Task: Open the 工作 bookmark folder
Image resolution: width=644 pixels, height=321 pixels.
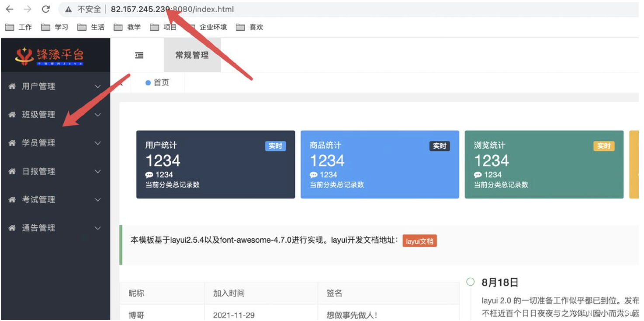Action: [x=18, y=27]
